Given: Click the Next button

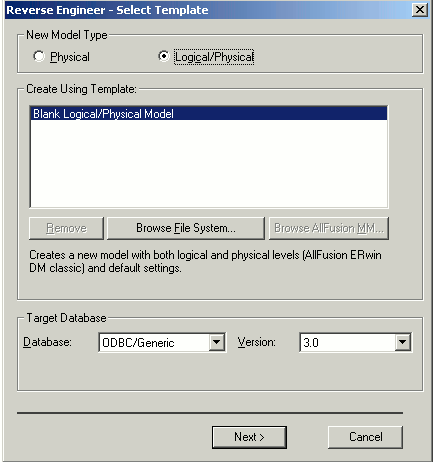Looking at the screenshot, I should (x=249, y=437).
